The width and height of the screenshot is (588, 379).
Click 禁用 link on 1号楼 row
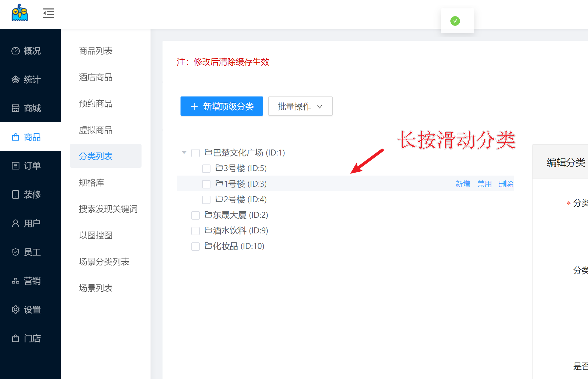pyautogui.click(x=484, y=184)
